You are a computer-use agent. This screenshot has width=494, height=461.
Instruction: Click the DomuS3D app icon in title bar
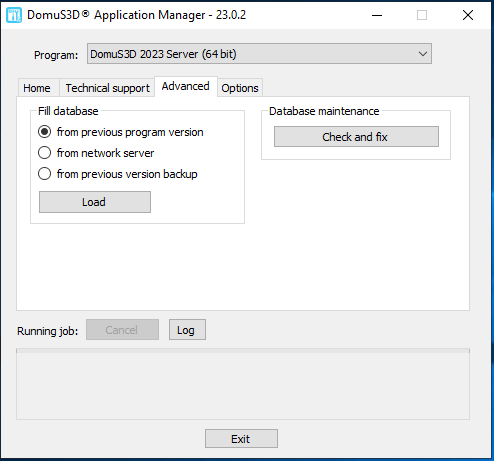pyautogui.click(x=14, y=15)
